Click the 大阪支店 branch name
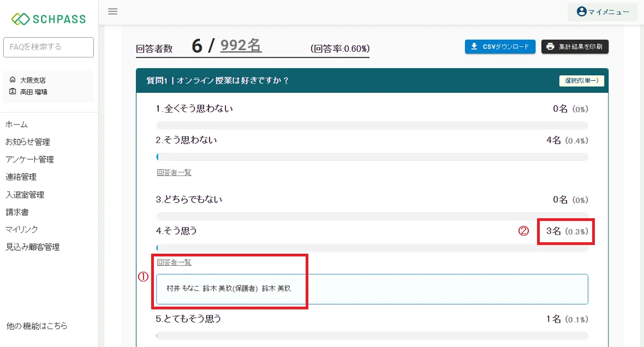Viewport: 644px width, 347px height. coord(33,80)
